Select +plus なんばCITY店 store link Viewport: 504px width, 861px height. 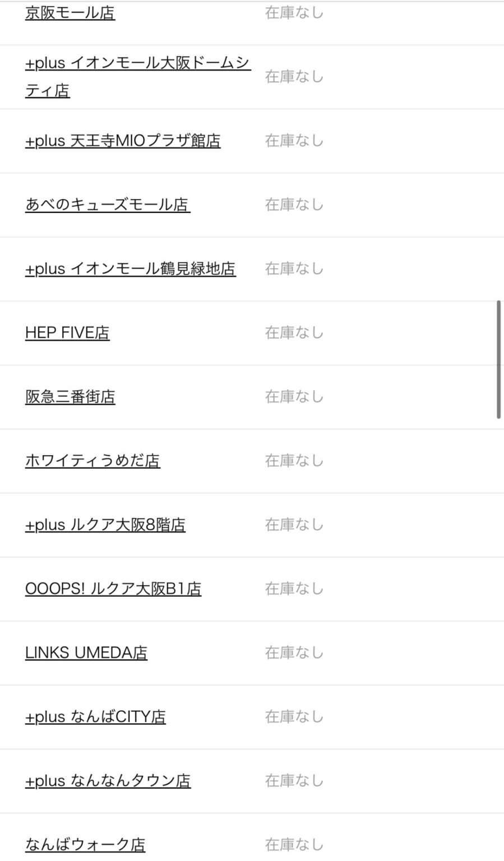[95, 716]
